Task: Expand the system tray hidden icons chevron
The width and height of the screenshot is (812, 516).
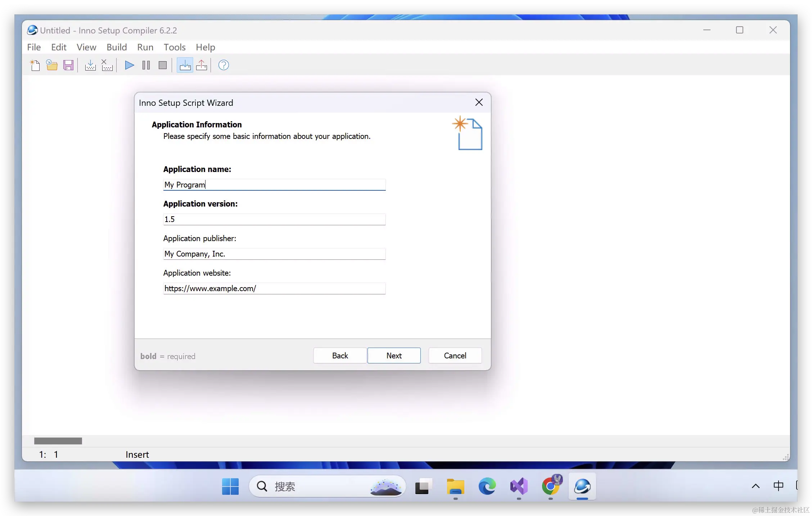Action: pos(755,486)
